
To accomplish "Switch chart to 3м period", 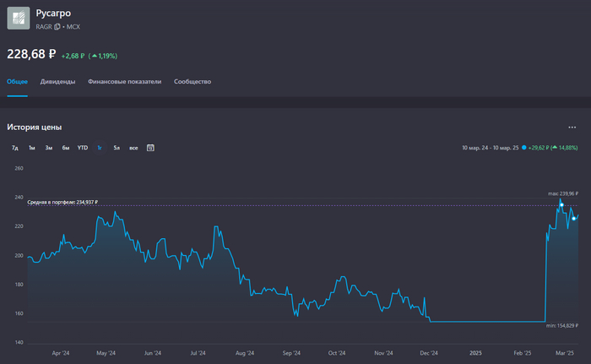I will [48, 148].
